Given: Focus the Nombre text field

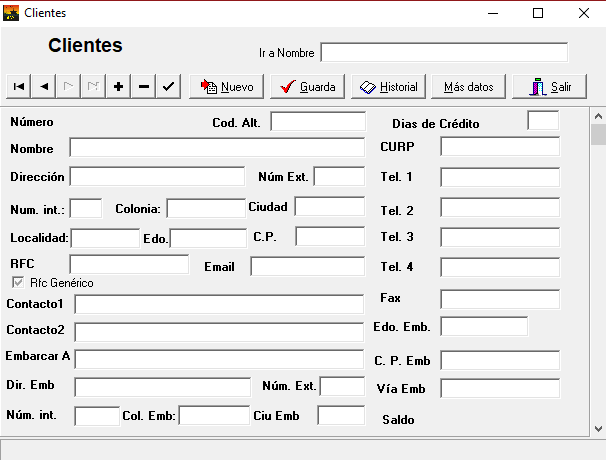Looking at the screenshot, I should 217,148.
